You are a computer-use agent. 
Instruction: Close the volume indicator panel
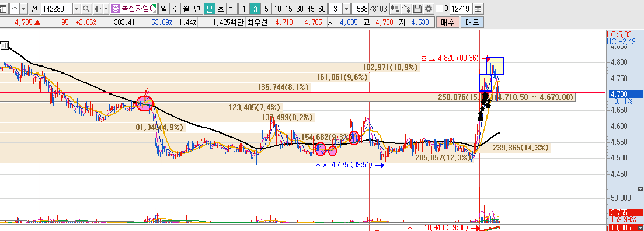click(640, 189)
